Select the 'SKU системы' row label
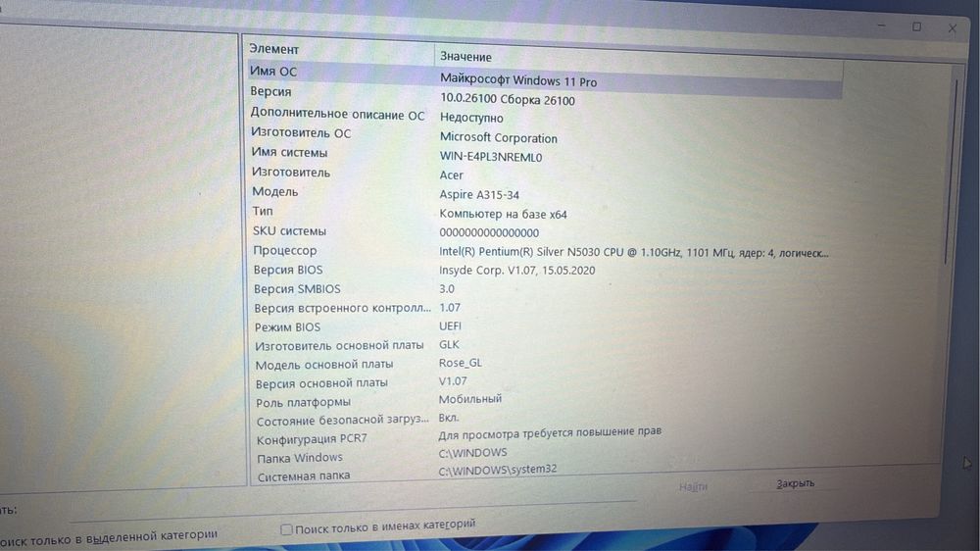 point(289,230)
